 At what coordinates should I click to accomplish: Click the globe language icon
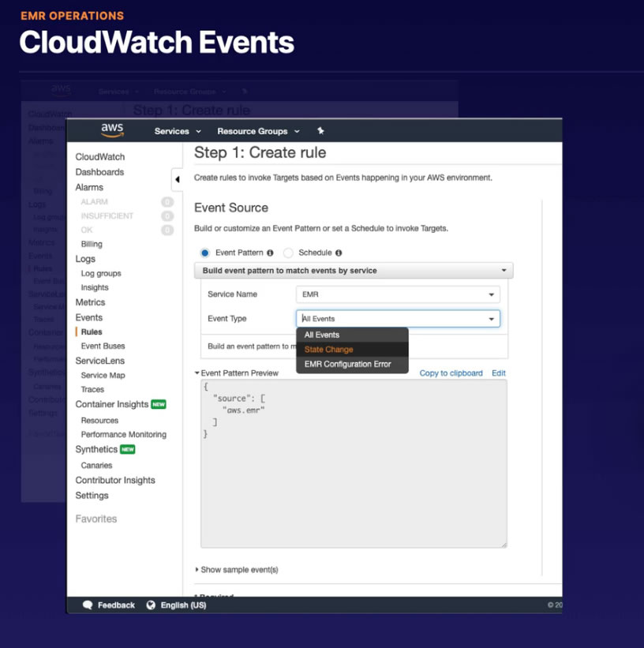[151, 605]
